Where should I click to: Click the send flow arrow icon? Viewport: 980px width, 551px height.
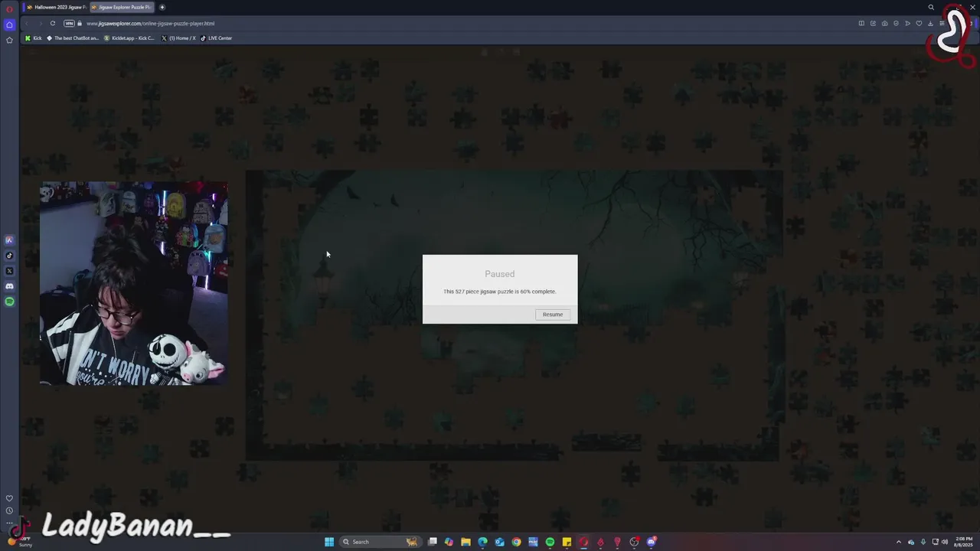(907, 23)
